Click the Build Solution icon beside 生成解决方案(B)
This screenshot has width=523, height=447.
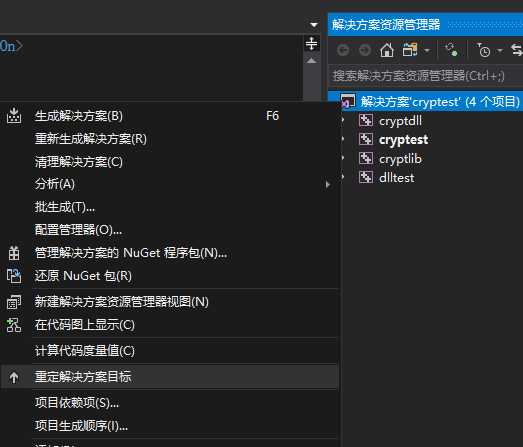pyautogui.click(x=14, y=115)
